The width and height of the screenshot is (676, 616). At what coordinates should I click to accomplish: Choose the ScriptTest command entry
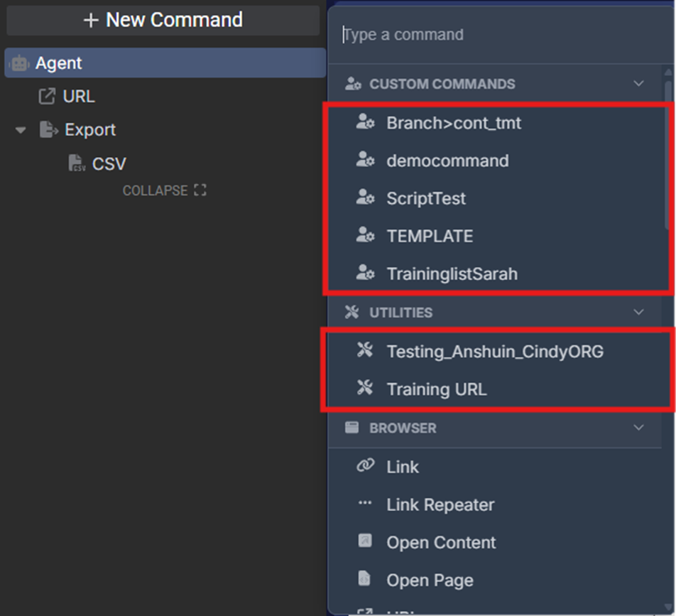426,198
